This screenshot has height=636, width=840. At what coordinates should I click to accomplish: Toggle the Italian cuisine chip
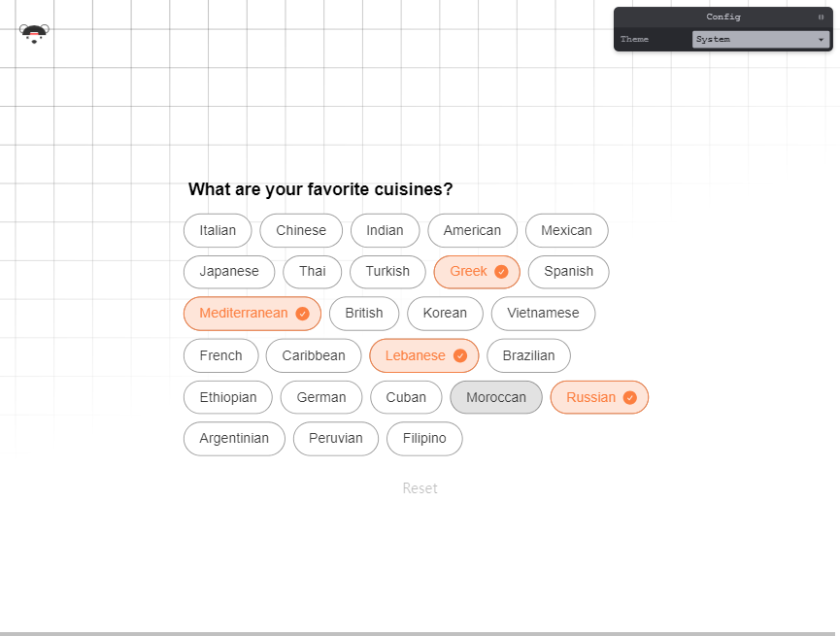218,230
